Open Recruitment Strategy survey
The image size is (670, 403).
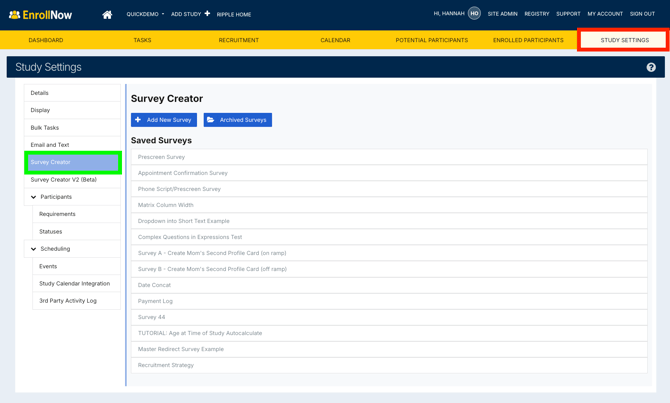[166, 365]
